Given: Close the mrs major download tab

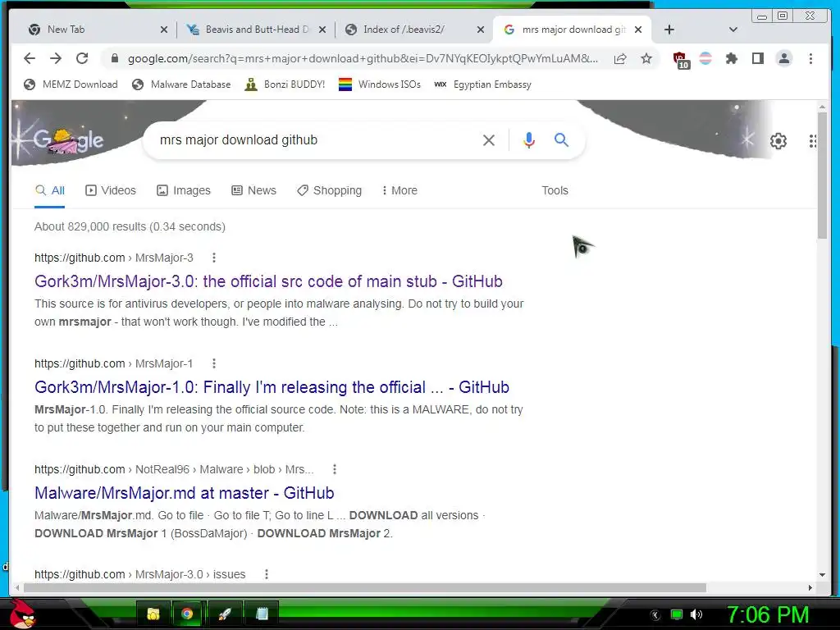Looking at the screenshot, I should pyautogui.click(x=638, y=30).
